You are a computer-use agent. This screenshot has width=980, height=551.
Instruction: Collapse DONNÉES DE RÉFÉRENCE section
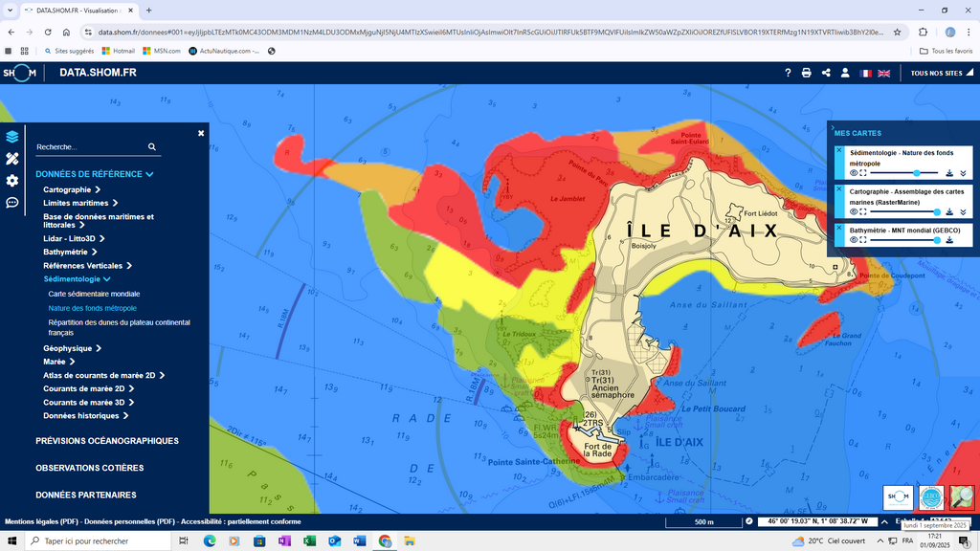pyautogui.click(x=94, y=174)
